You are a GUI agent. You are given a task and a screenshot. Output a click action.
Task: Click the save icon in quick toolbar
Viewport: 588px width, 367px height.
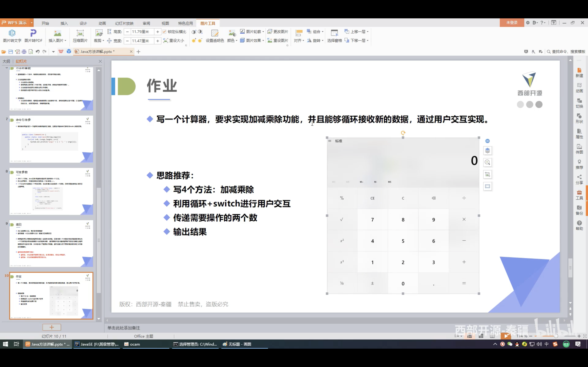(10, 52)
